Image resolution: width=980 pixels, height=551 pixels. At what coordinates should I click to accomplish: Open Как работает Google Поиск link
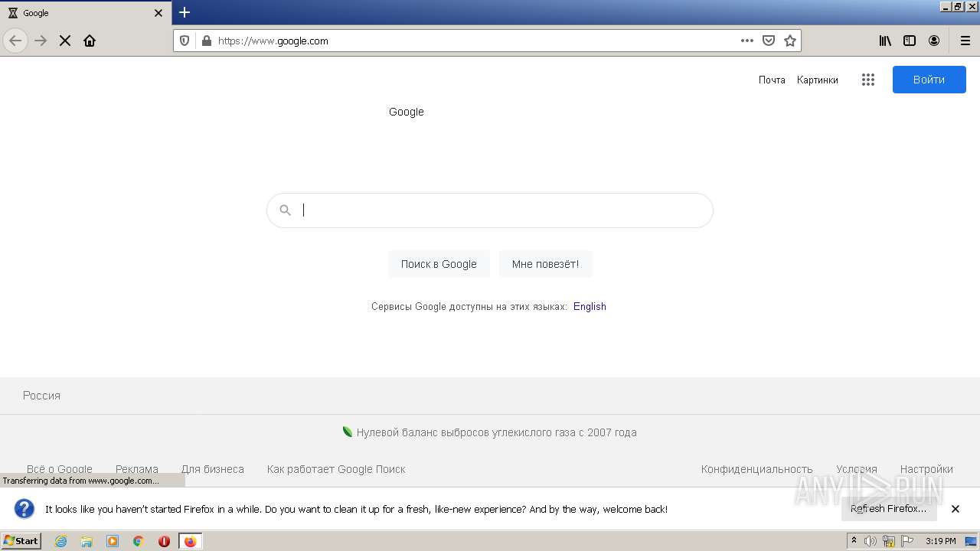pos(336,469)
